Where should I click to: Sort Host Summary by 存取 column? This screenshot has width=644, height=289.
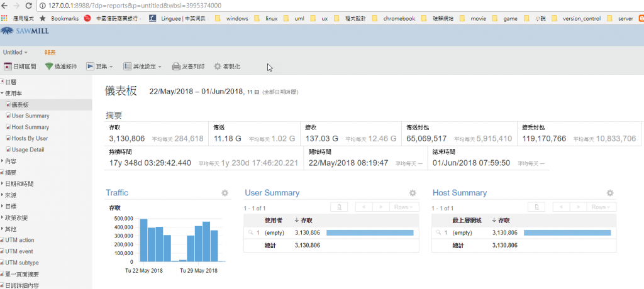(x=500, y=221)
